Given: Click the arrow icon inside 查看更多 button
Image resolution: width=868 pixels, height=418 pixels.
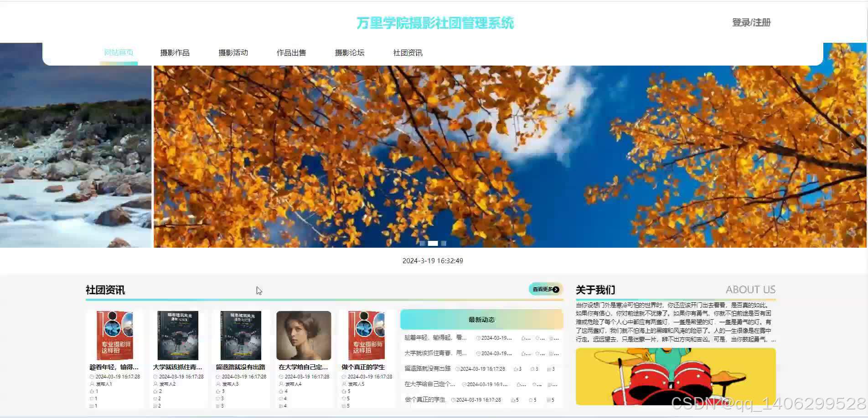Looking at the screenshot, I should [x=555, y=289].
